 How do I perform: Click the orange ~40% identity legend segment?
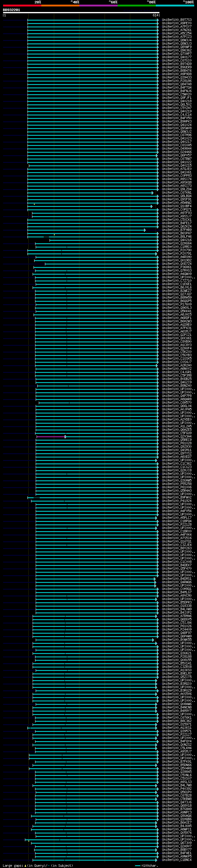[x=60, y=6]
